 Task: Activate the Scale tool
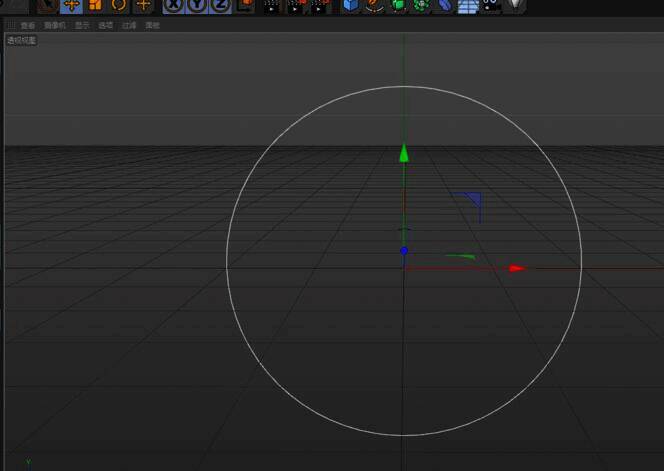pos(95,4)
